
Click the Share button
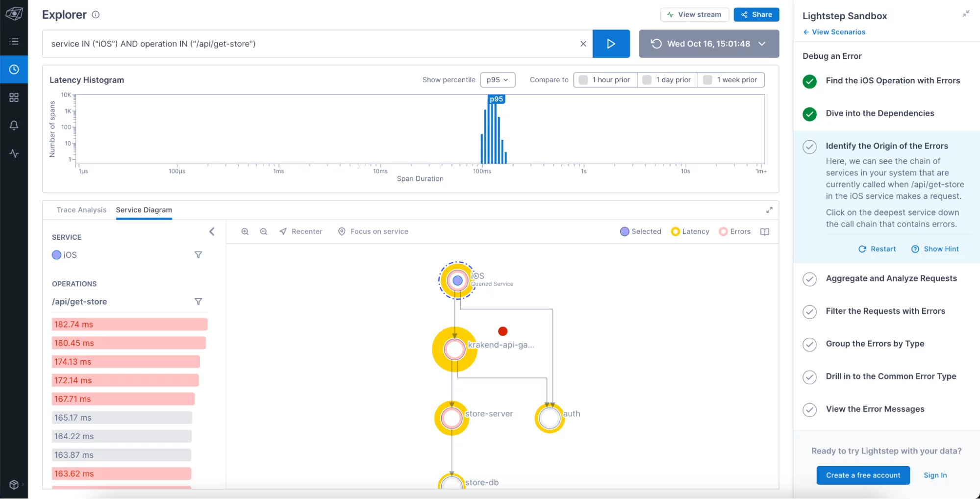(756, 15)
